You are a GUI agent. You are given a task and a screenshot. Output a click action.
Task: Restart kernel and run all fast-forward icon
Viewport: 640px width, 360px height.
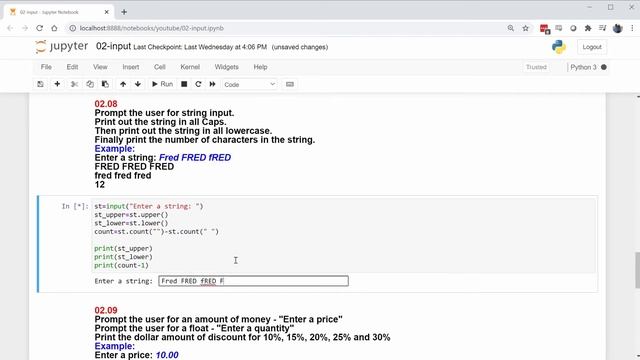(212, 84)
